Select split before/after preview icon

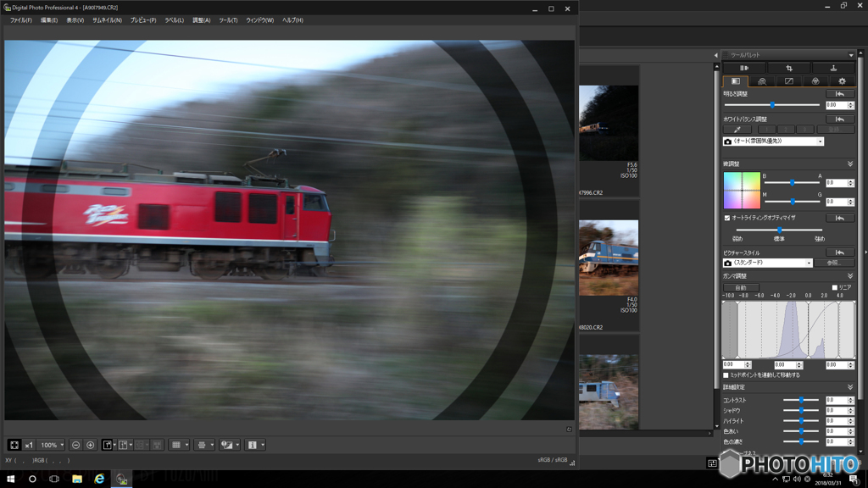point(124,445)
